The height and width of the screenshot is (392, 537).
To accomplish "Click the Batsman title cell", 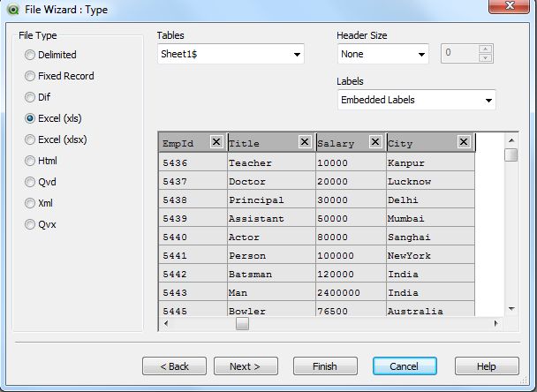I will 271,273.
